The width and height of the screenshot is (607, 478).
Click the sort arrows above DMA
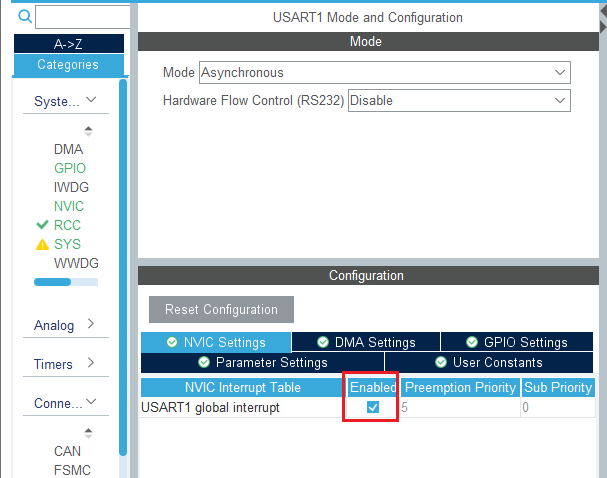point(88,131)
